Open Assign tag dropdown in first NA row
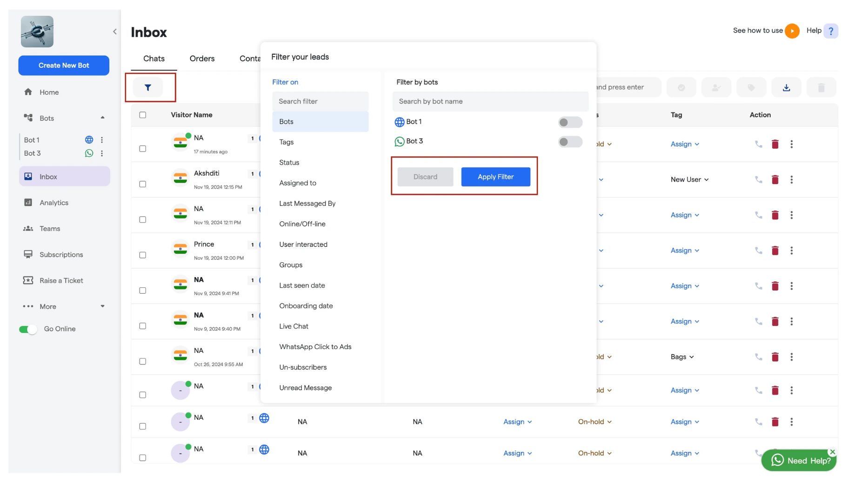The image size is (868, 502). [685, 144]
